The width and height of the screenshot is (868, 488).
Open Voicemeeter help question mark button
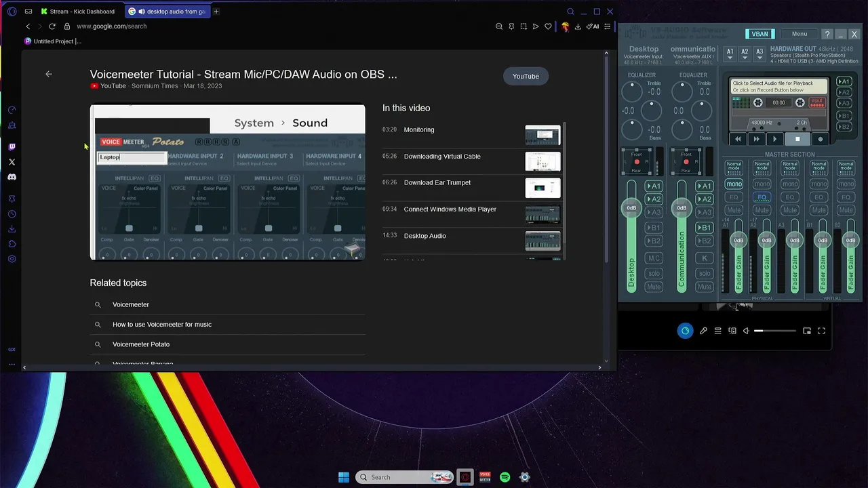827,34
